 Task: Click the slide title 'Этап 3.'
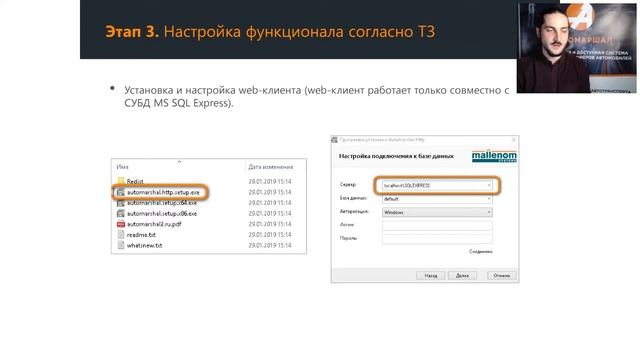tap(132, 31)
